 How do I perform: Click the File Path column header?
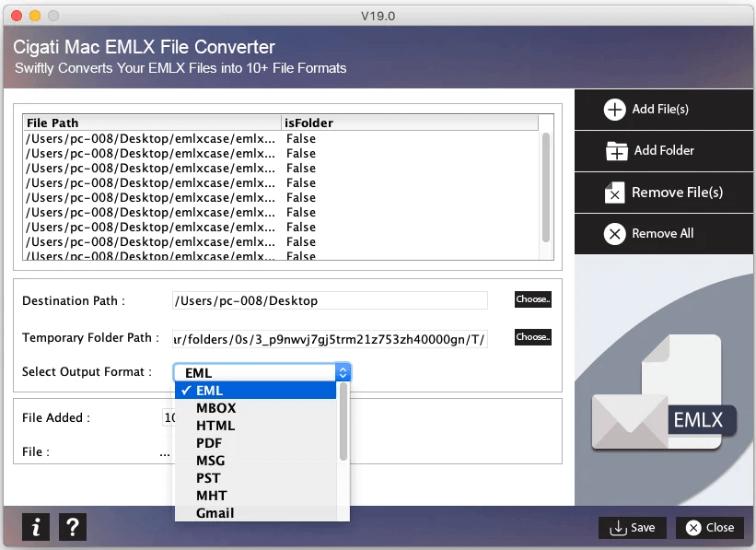[152, 123]
